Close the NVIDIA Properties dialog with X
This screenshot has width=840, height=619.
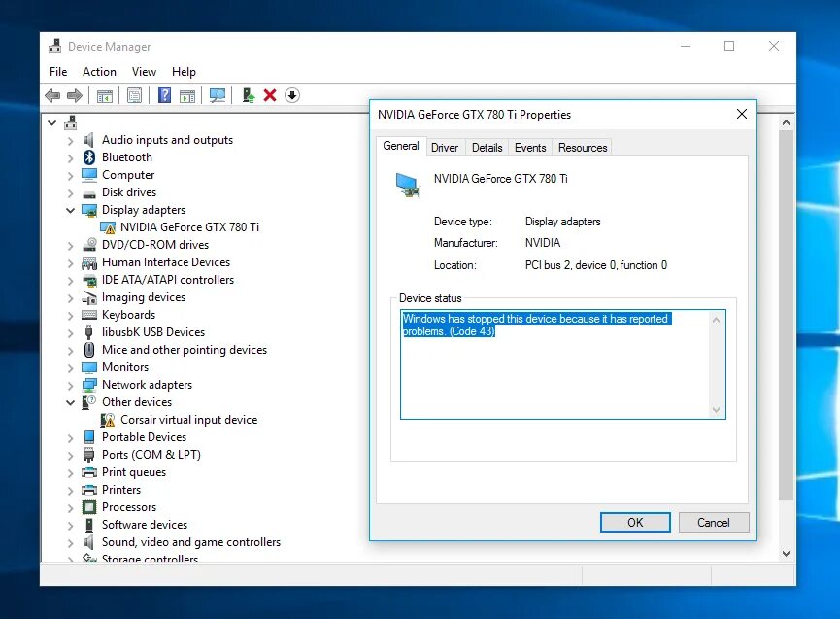[x=741, y=114]
